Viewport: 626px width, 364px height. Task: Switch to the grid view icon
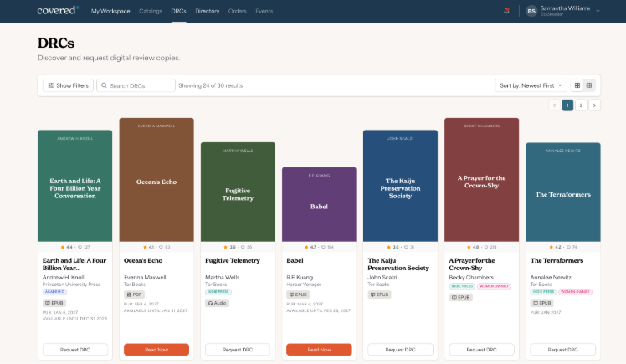[x=577, y=85]
